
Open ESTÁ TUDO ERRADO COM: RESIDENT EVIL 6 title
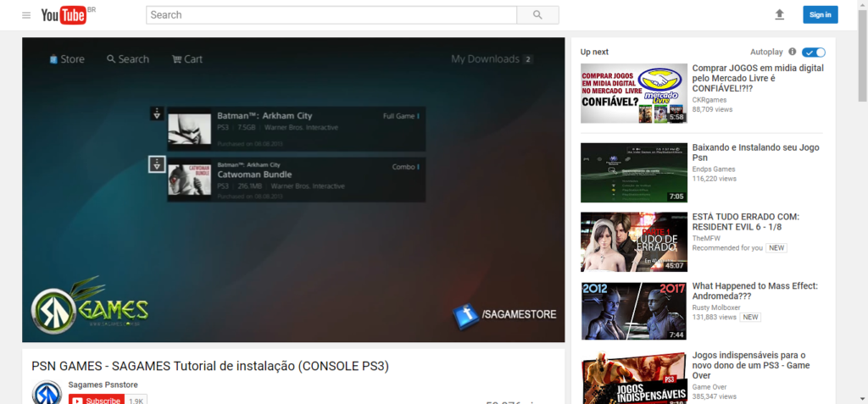[746, 222]
